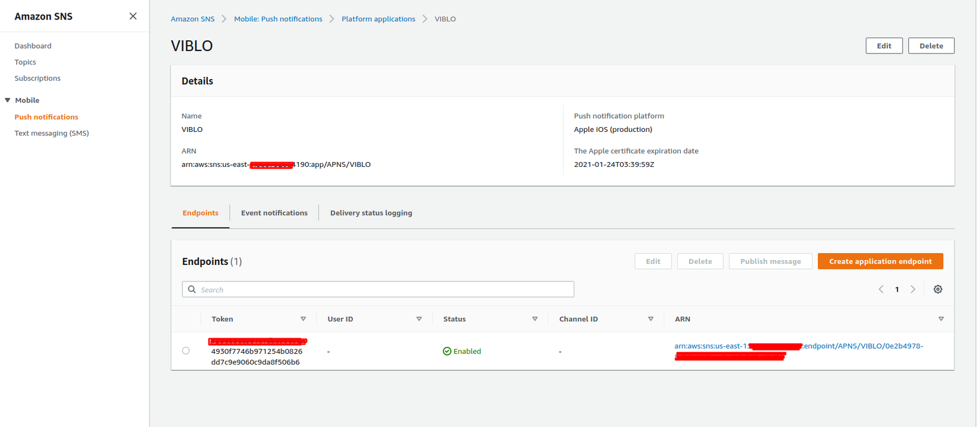
Task: Sort endpoints by Status column arrow
Action: (x=535, y=319)
